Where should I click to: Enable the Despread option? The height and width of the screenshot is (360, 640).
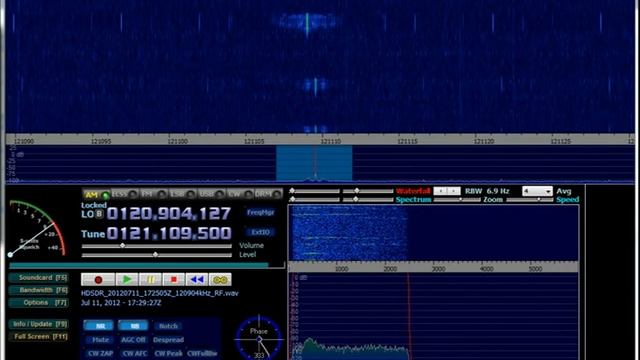(168, 340)
